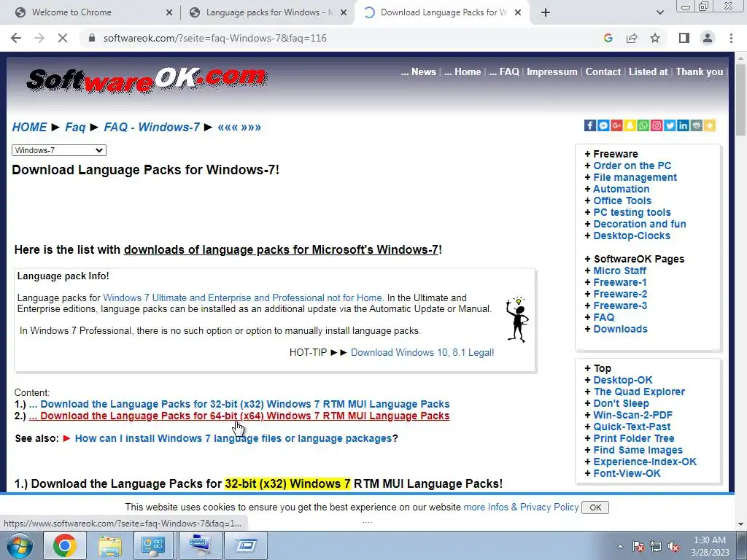This screenshot has width=747, height=560.
Task: Share via WhatsApp green icon
Action: click(x=643, y=125)
